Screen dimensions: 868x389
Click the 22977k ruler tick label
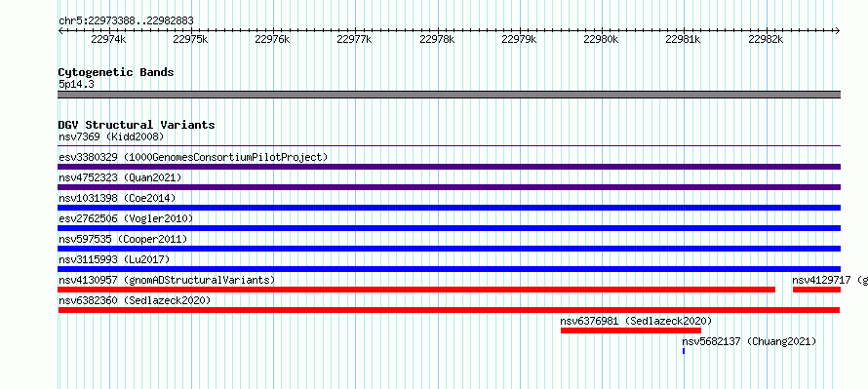(x=355, y=39)
